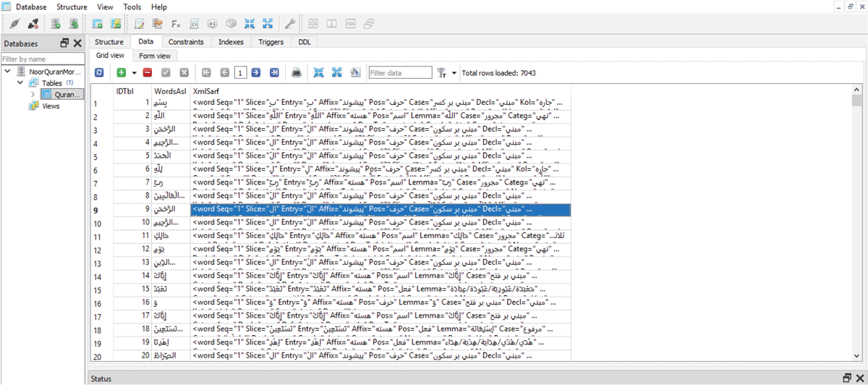Click the Connect to database plug icon

point(14,24)
